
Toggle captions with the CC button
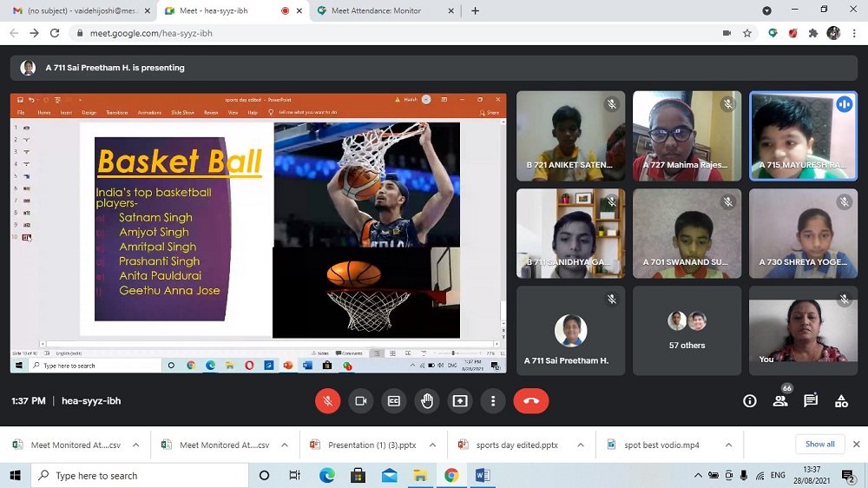point(393,401)
